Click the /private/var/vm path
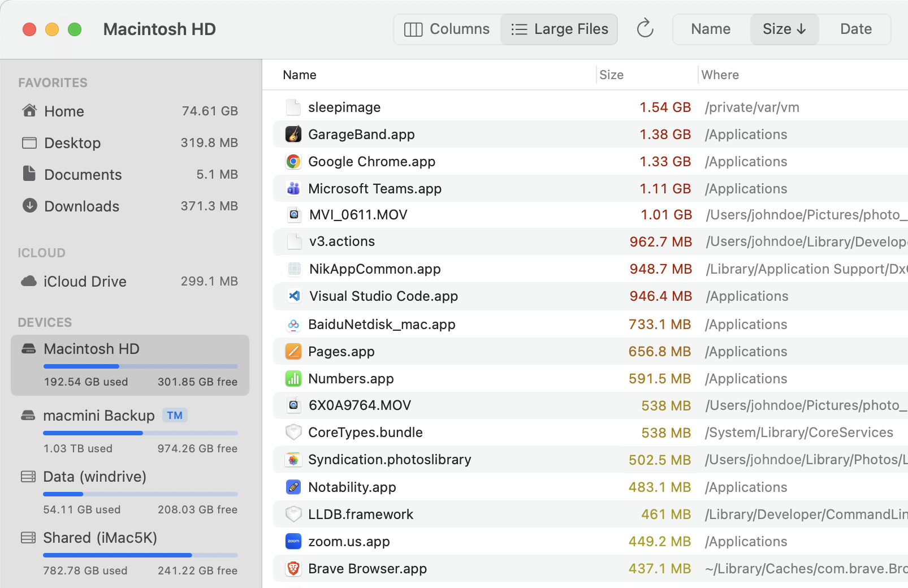 coord(752,107)
